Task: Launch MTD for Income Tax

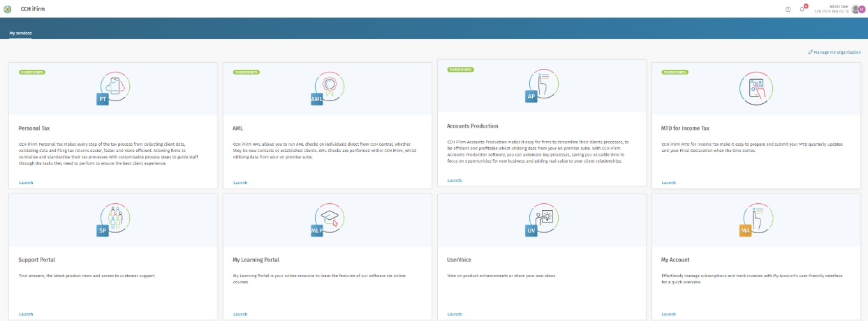Action: [668, 183]
